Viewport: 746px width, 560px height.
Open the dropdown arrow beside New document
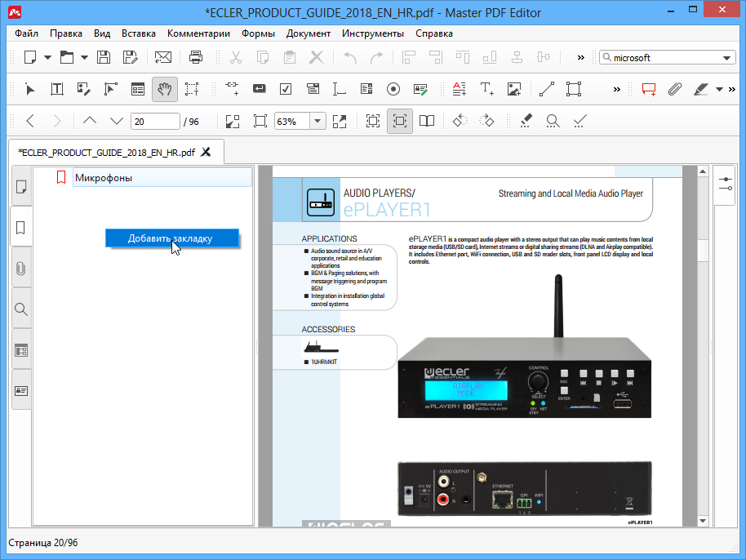coord(47,57)
